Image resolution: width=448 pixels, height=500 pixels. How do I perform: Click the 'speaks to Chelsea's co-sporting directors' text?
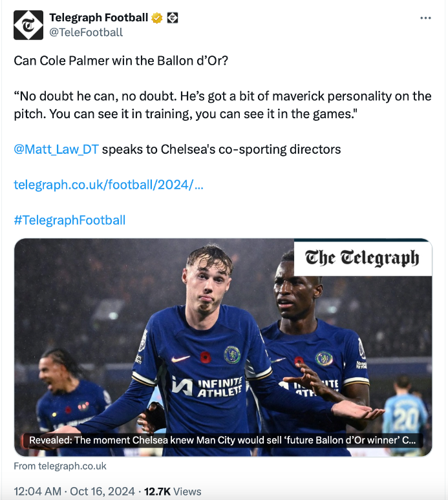click(221, 149)
